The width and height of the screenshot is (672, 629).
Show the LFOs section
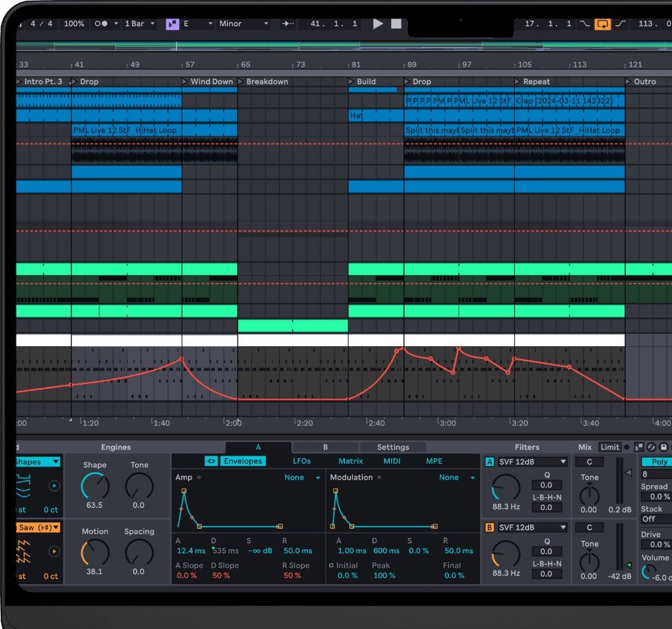302,461
